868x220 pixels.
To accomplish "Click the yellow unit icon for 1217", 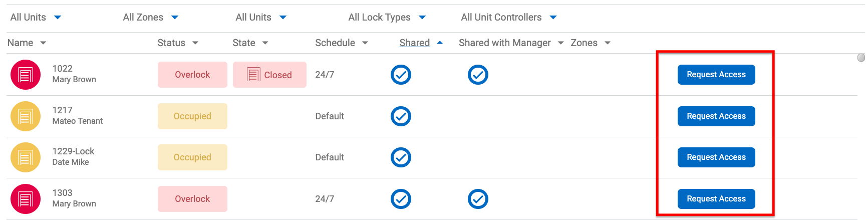I will (x=26, y=116).
